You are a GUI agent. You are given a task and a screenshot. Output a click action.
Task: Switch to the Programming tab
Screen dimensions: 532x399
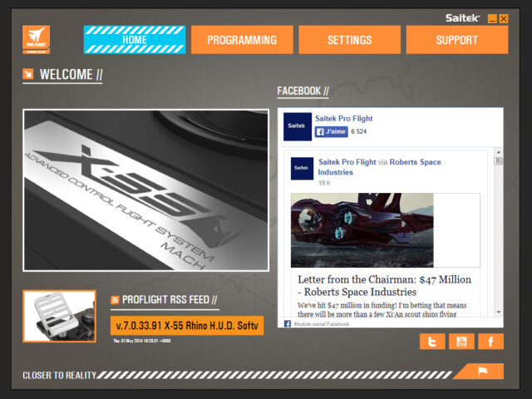click(242, 40)
